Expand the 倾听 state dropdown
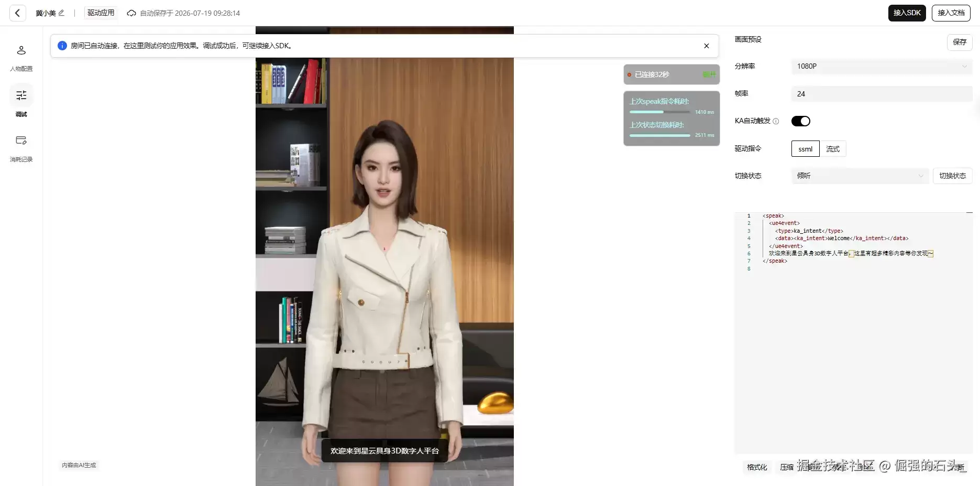This screenshot has height=486, width=980. (x=860, y=176)
